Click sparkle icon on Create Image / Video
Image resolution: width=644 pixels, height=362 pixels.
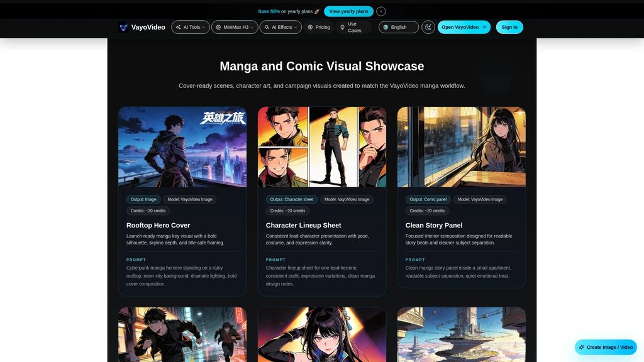coord(582,347)
